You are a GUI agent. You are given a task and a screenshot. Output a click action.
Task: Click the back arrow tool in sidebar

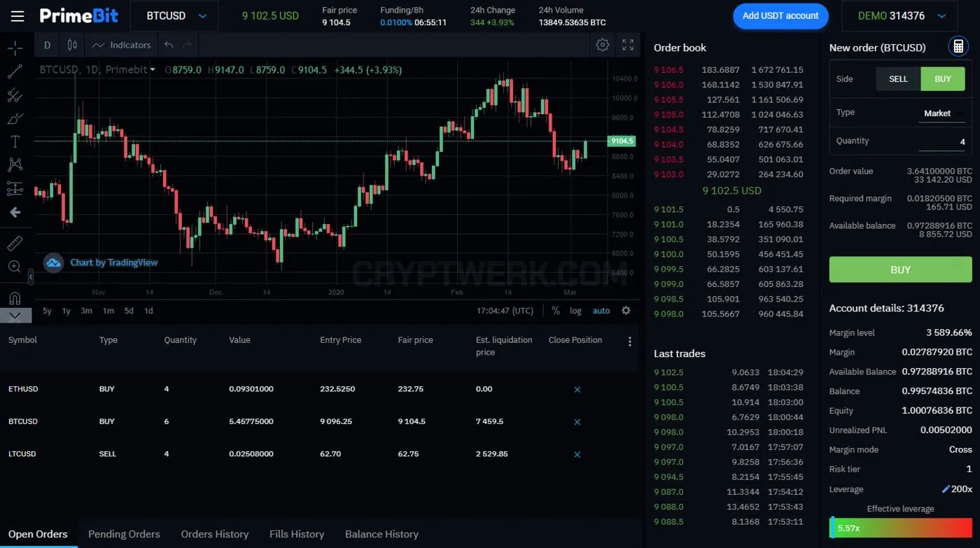tap(15, 212)
